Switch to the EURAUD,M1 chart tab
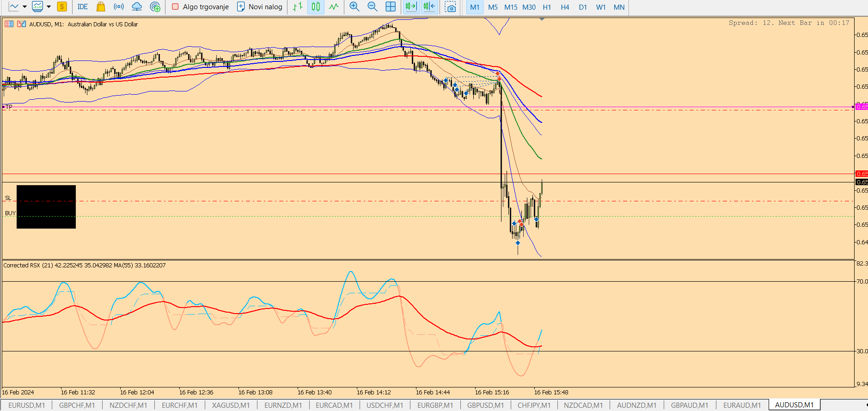Image resolution: width=868 pixels, height=411 pixels. coord(742,405)
